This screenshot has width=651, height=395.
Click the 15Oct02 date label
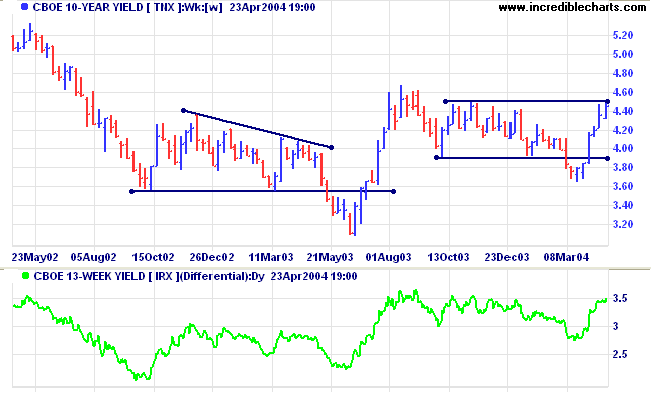[x=153, y=257]
